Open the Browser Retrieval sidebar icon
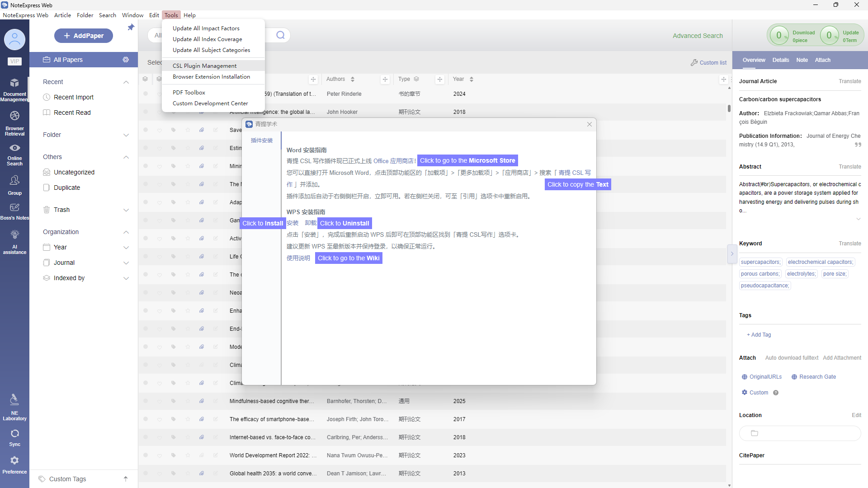Screen dimensions: 868x488 click(14, 122)
